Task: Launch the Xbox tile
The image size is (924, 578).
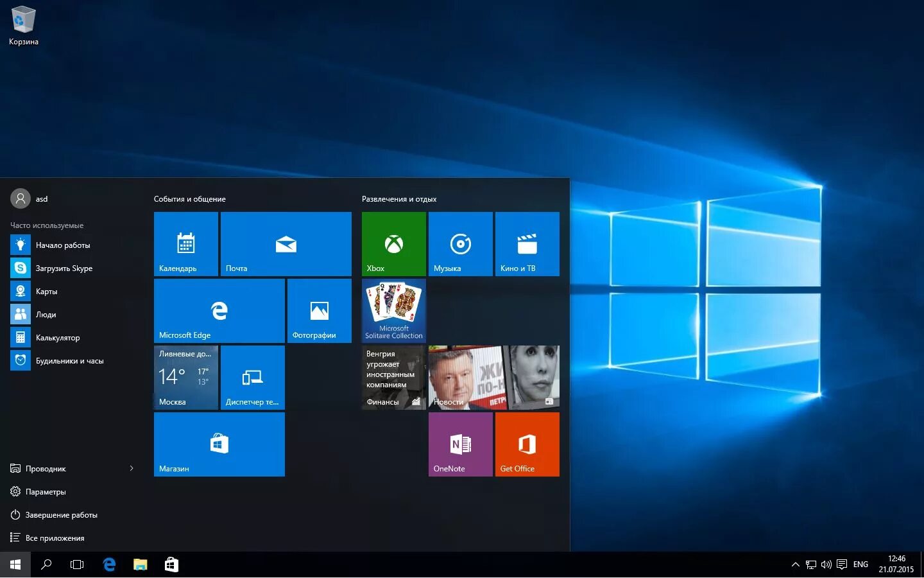Action: point(394,244)
